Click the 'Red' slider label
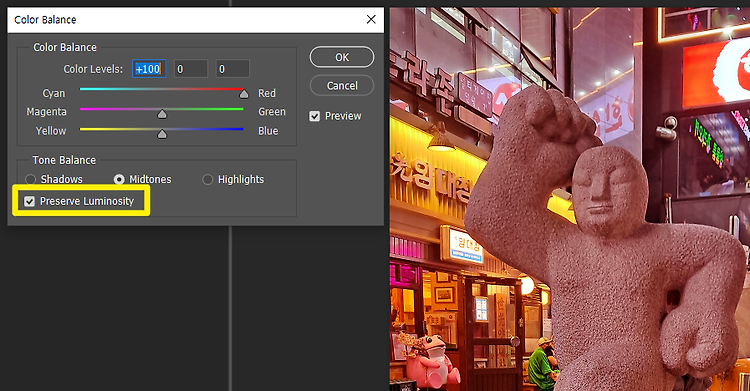750x391 pixels. (267, 93)
